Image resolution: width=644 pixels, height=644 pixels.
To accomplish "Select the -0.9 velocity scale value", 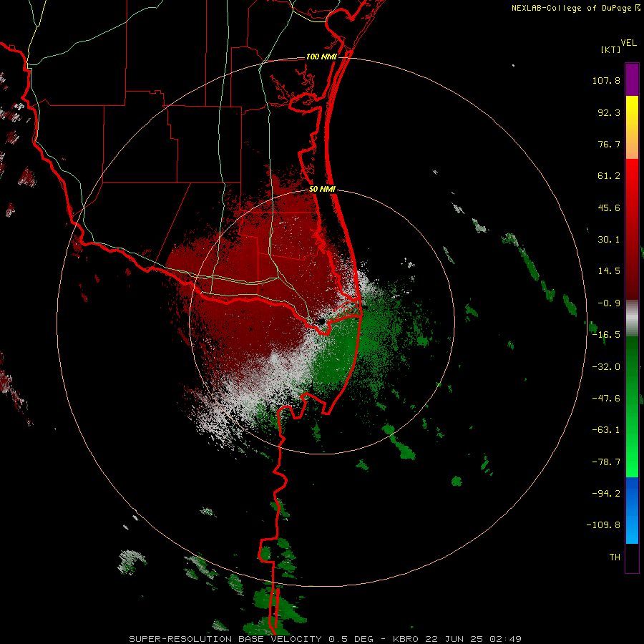I will point(609,303).
